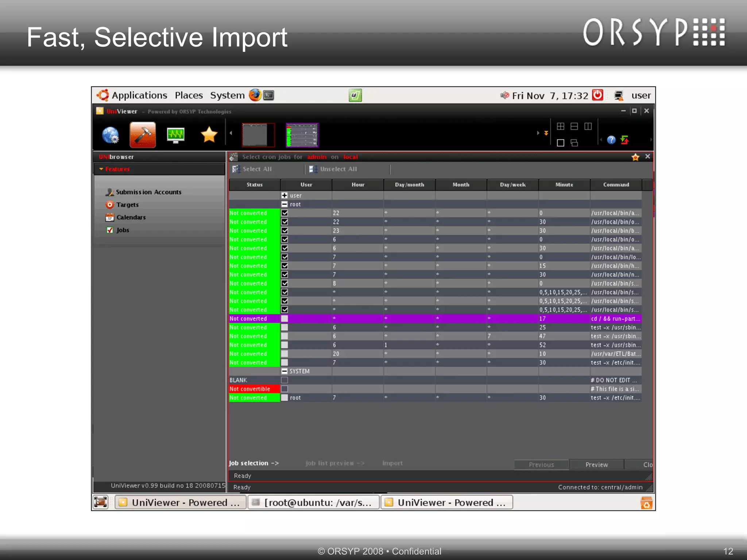
Task: Check the cd / && run-part job checkbox
Action: pos(285,319)
